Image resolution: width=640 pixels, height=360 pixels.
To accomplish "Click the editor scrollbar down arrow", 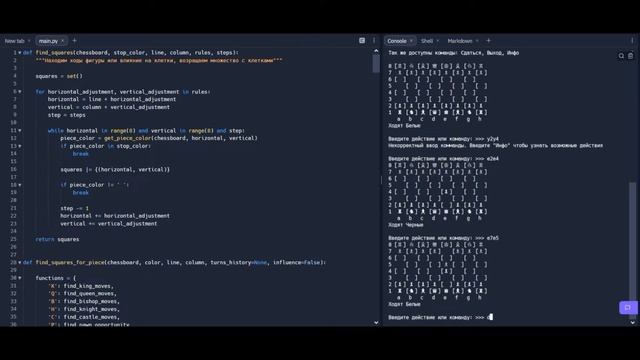I will (376, 322).
